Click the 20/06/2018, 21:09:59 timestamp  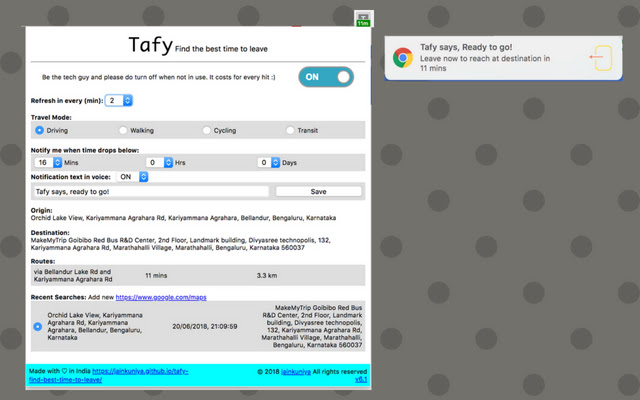pos(204,327)
